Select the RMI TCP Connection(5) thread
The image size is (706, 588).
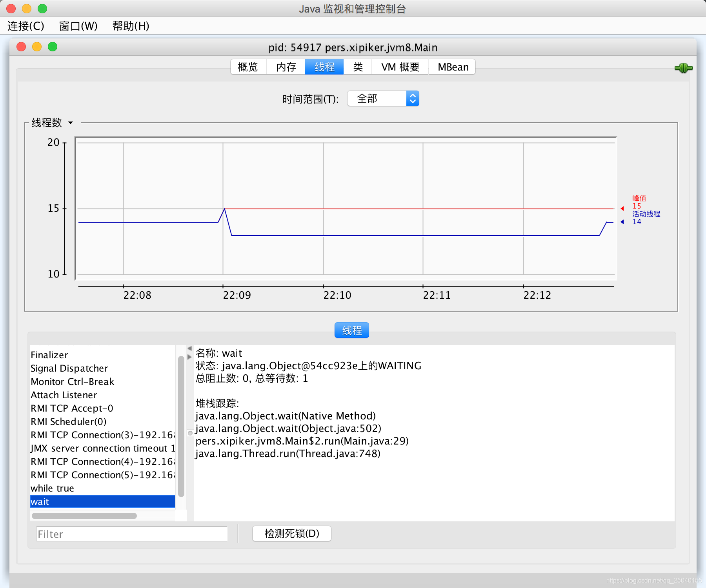click(x=102, y=475)
